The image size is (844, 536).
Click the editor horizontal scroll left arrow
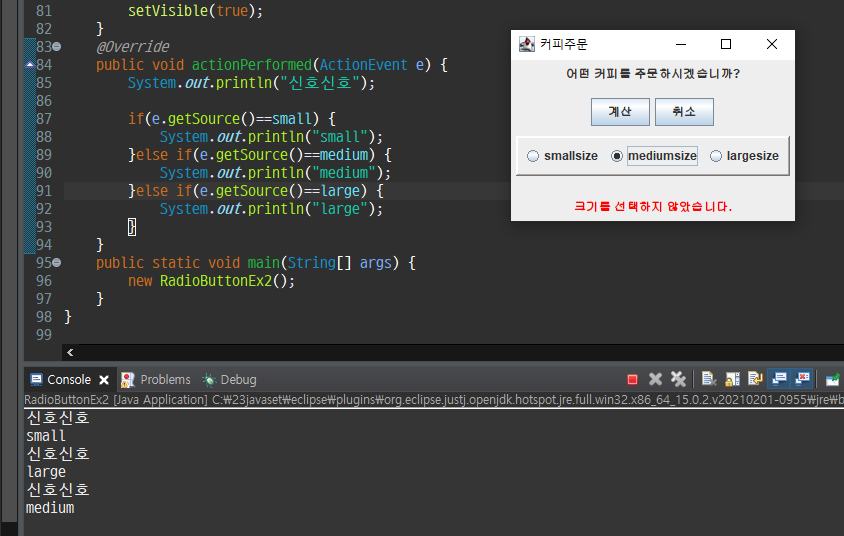[70, 352]
